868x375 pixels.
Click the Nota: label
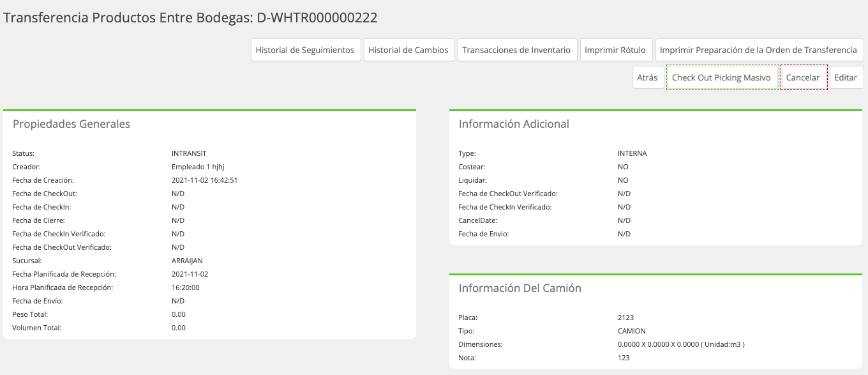click(467, 358)
